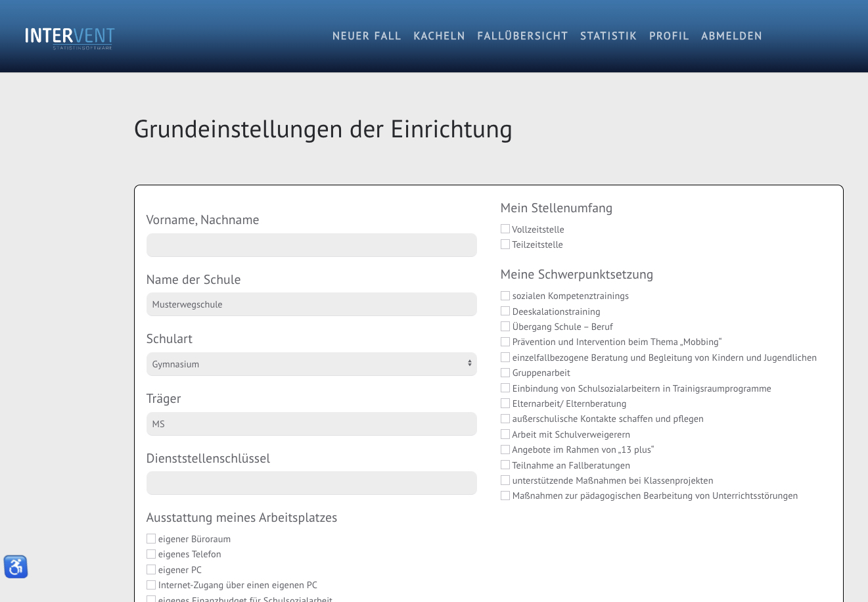This screenshot has height=602, width=868.
Task: Check Gruppenarbeit option
Action: pos(505,373)
